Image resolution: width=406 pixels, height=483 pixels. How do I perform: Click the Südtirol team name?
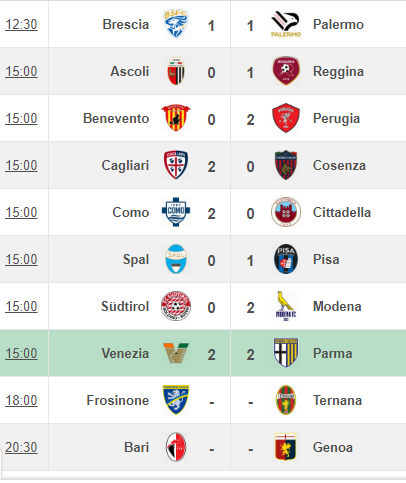[125, 306]
